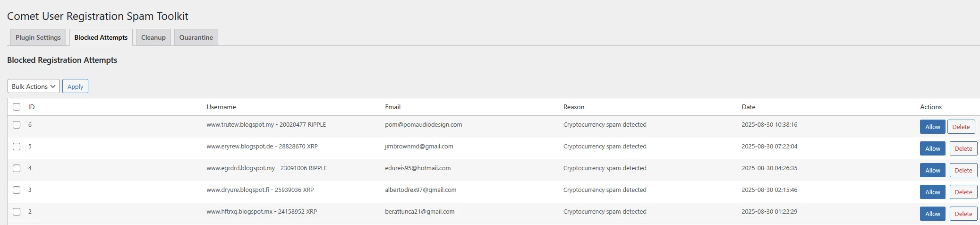Select the Blocked Attempts tab
Screen dimensions: 980x225
click(x=101, y=37)
